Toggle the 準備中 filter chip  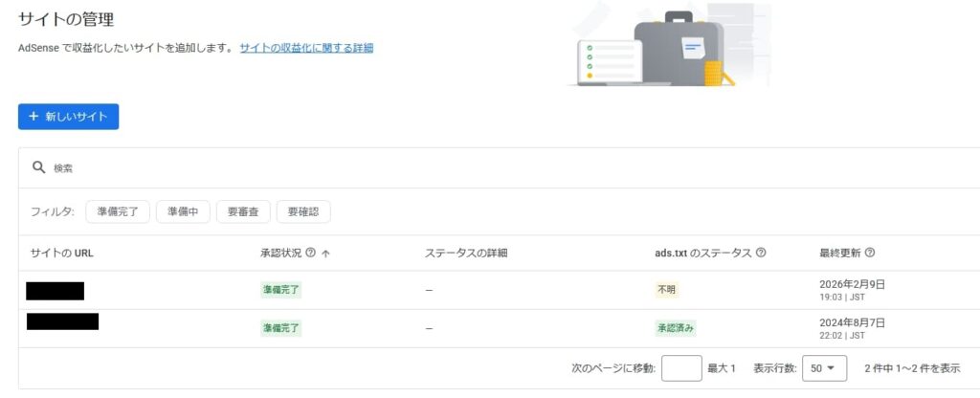[183, 211]
